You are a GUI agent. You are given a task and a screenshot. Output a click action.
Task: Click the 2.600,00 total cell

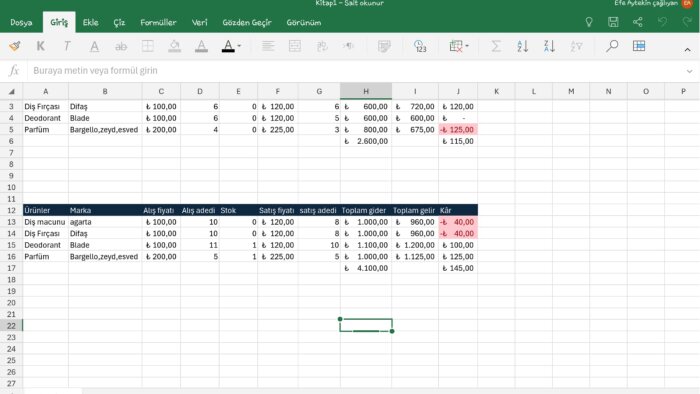tap(366, 141)
